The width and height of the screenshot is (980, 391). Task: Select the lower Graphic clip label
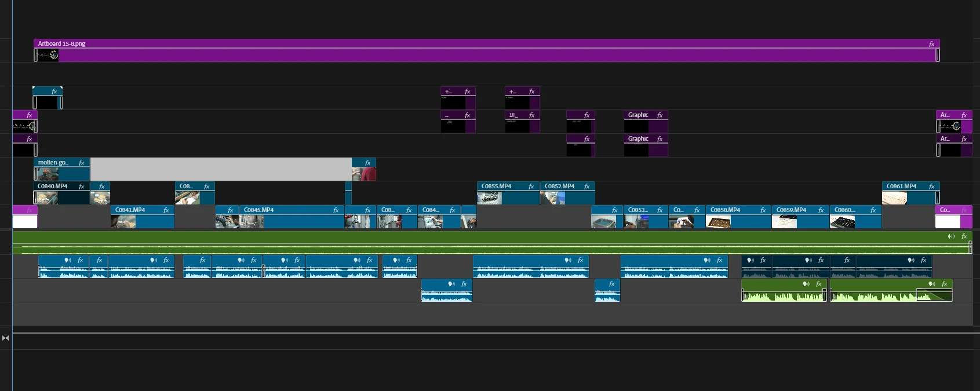638,139
